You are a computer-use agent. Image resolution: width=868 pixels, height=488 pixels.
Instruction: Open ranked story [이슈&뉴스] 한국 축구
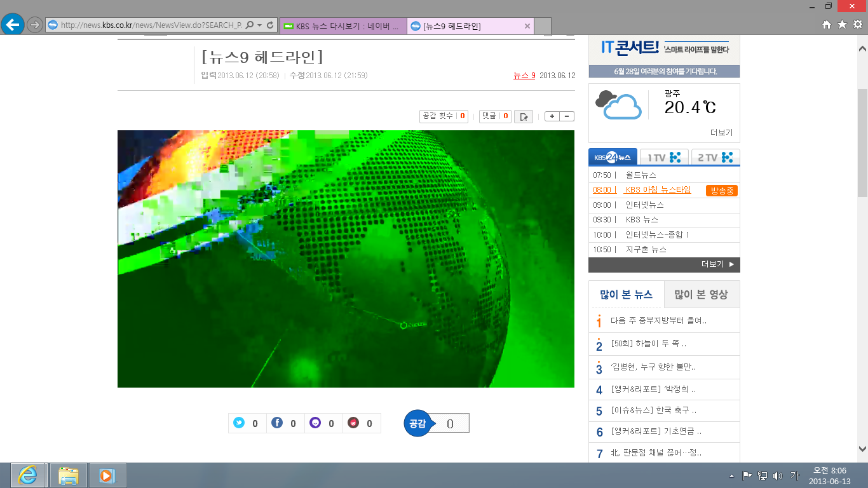tap(653, 410)
